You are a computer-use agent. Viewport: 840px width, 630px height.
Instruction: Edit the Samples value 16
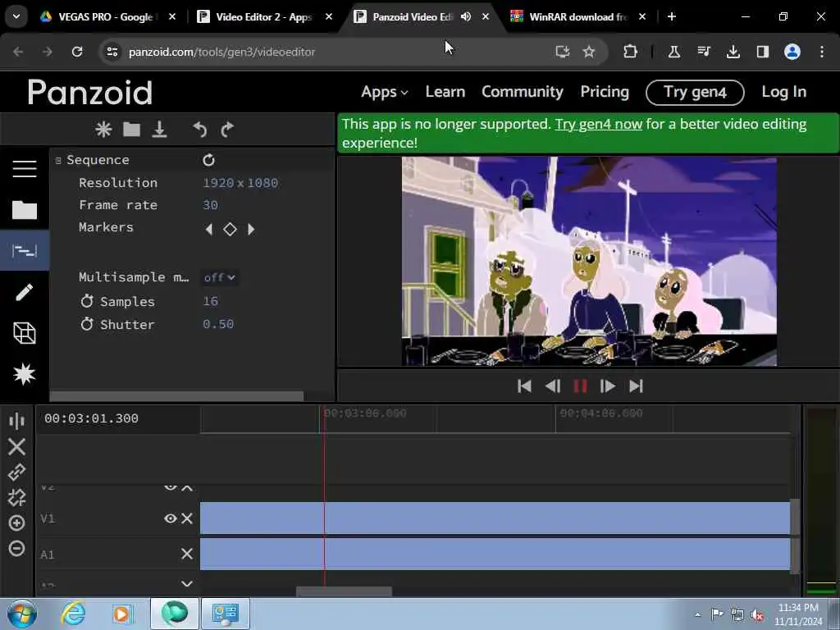pyautogui.click(x=210, y=301)
